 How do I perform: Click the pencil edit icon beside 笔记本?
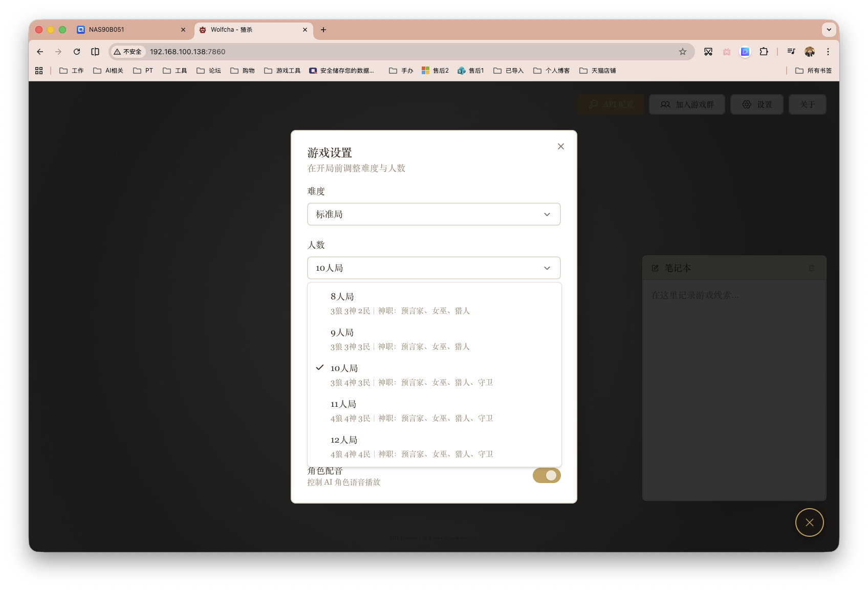coord(655,268)
